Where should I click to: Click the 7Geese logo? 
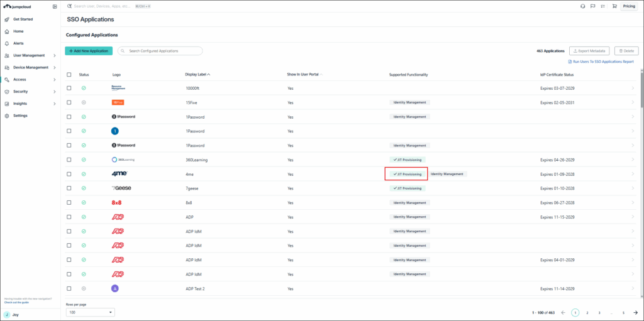[121, 188]
